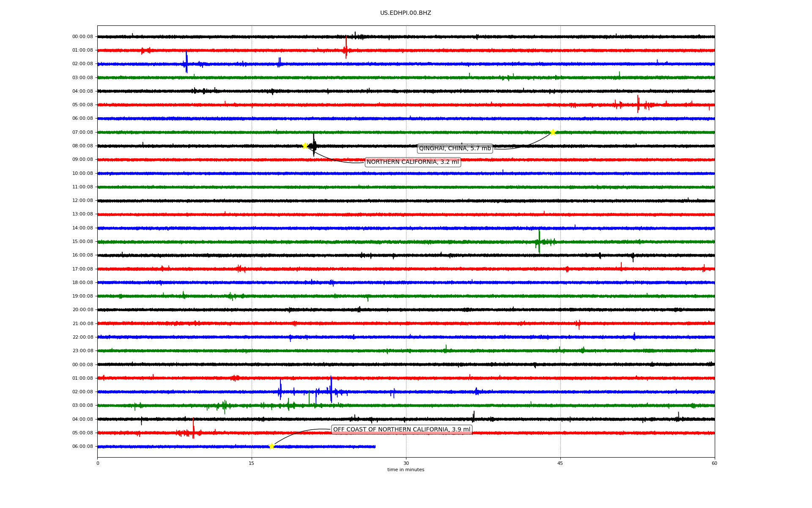Click the first 00:00:08 time label at top
Image resolution: width=812 pixels, height=508 pixels.
click(x=82, y=37)
